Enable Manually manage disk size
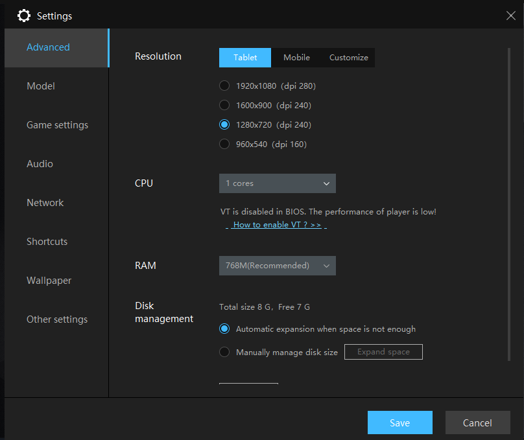 click(x=224, y=352)
